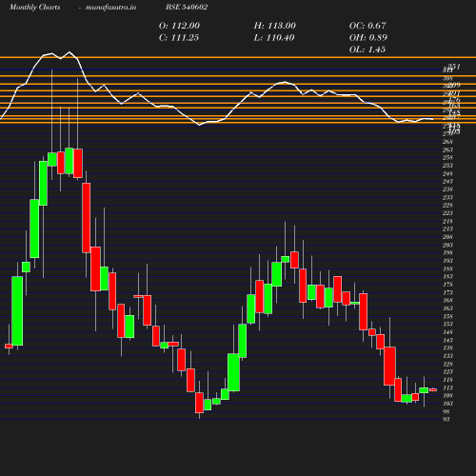476x476 pixels.
Task: Click the lowest-reaching red candle near 98
Action: [199, 403]
